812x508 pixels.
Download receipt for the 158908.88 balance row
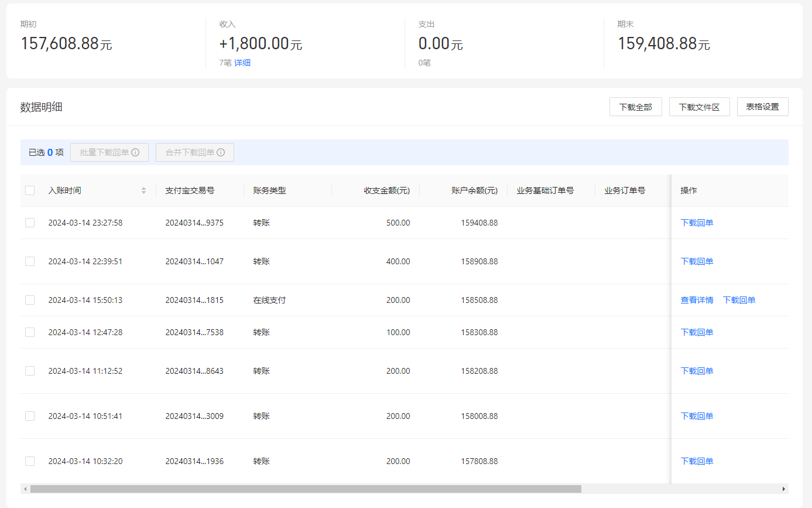(697, 261)
